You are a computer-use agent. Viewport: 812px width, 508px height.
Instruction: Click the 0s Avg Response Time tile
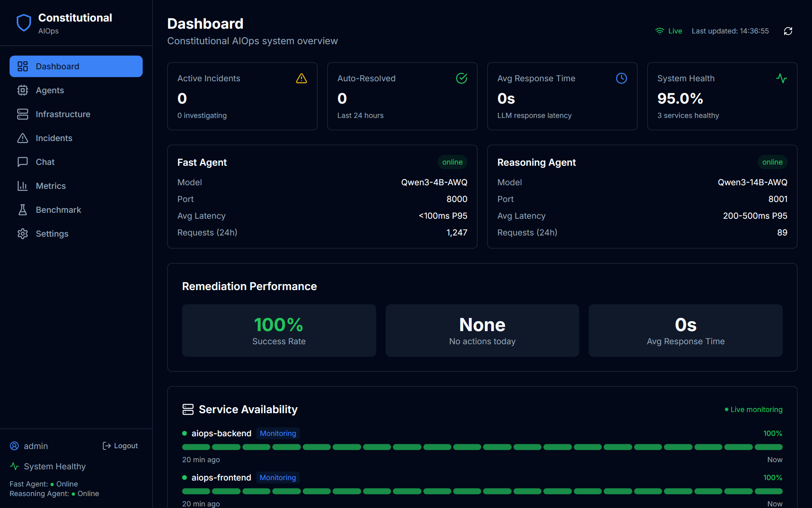(686, 330)
